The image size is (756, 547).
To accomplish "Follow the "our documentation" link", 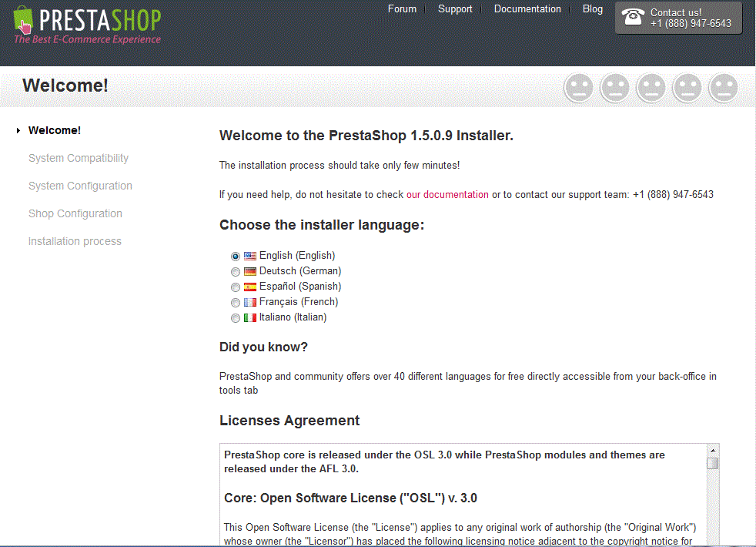I will pyautogui.click(x=447, y=195).
